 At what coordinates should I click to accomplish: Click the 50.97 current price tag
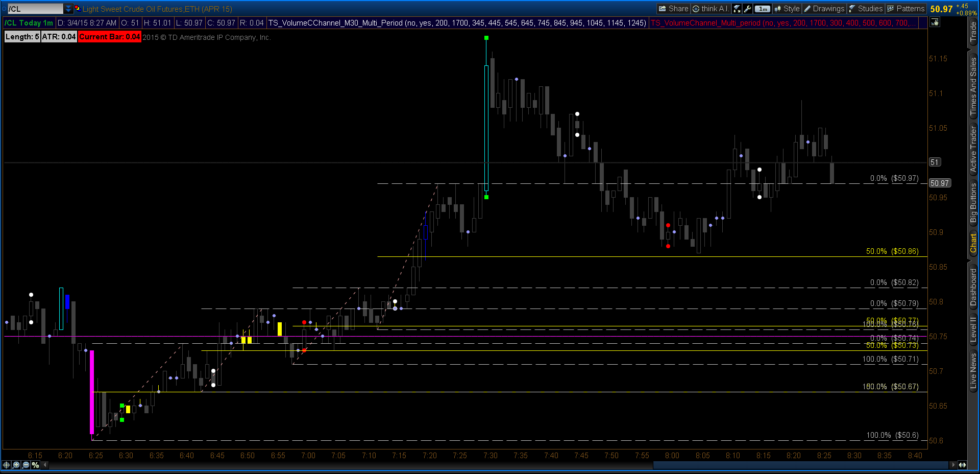coord(940,183)
